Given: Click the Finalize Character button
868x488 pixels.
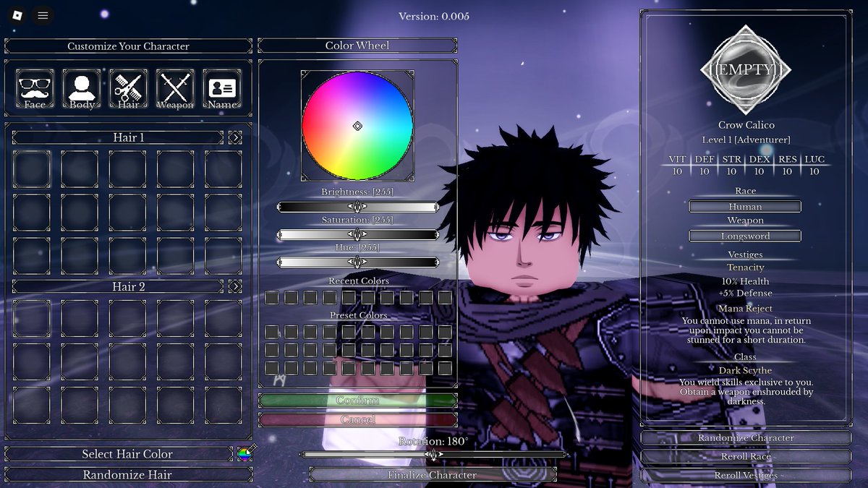Looking at the screenshot, I should click(433, 475).
